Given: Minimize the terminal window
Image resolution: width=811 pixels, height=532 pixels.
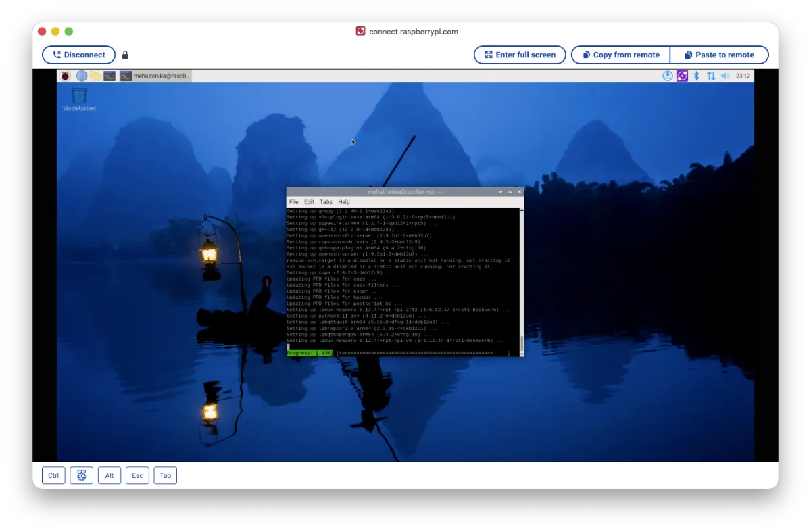Looking at the screenshot, I should (x=501, y=192).
